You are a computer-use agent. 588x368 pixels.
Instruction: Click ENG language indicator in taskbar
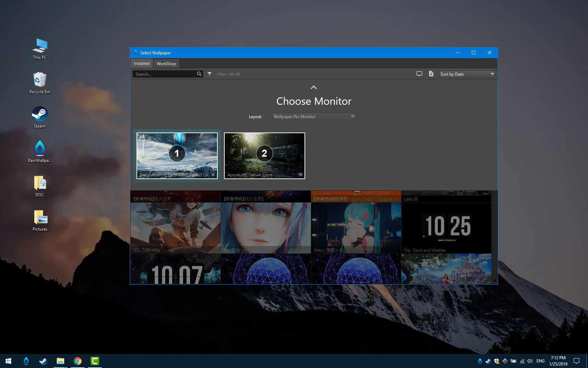pos(540,361)
